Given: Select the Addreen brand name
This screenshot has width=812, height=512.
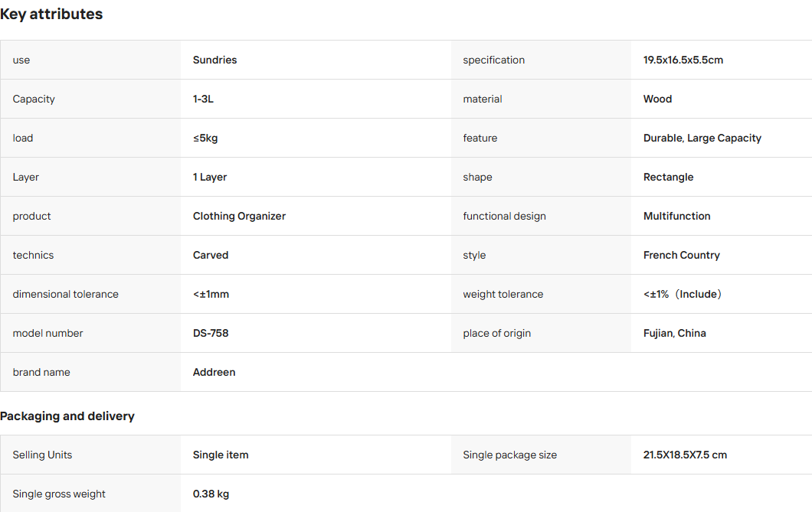Looking at the screenshot, I should tap(214, 373).
